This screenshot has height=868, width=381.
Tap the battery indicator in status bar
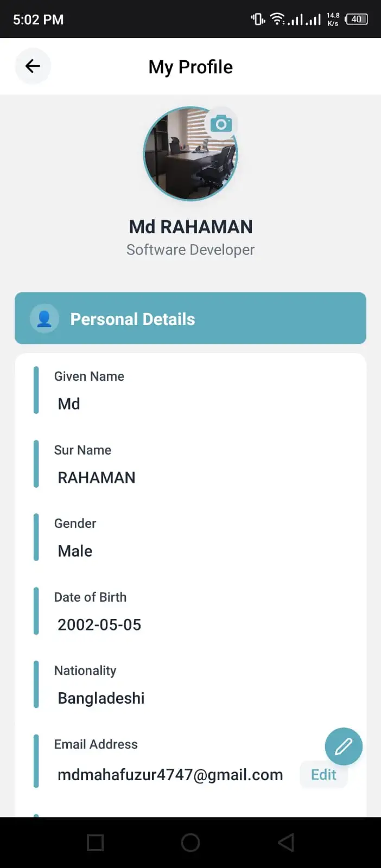coord(357,20)
